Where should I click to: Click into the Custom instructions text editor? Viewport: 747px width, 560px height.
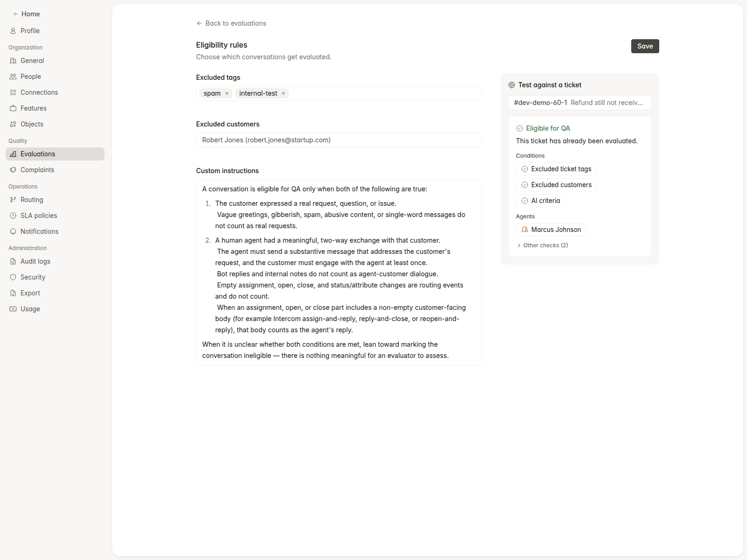pos(339,272)
